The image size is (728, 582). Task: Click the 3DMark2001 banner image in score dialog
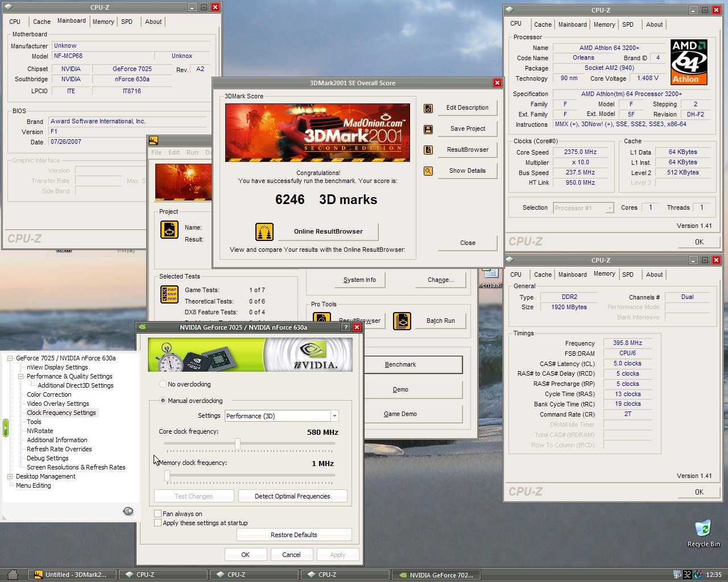pos(317,132)
